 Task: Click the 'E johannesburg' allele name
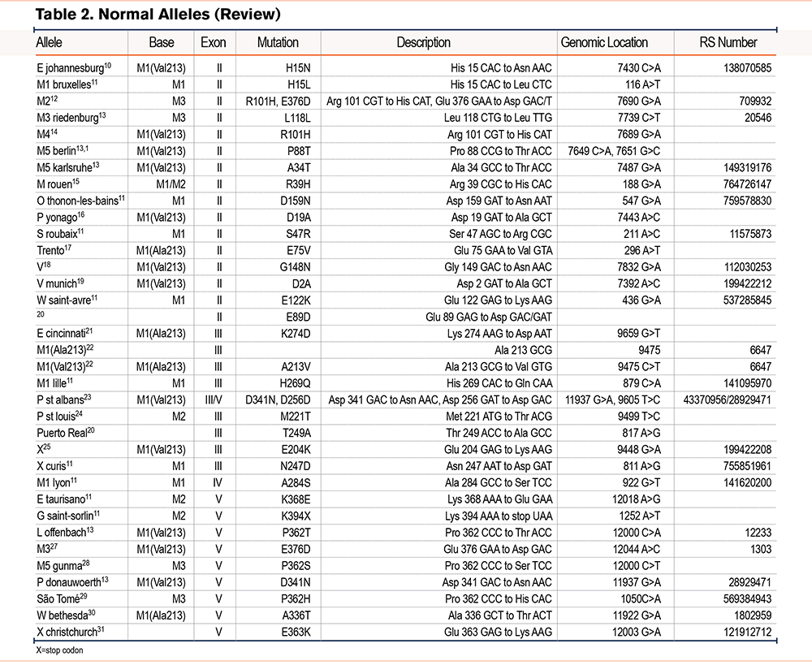tap(71, 68)
